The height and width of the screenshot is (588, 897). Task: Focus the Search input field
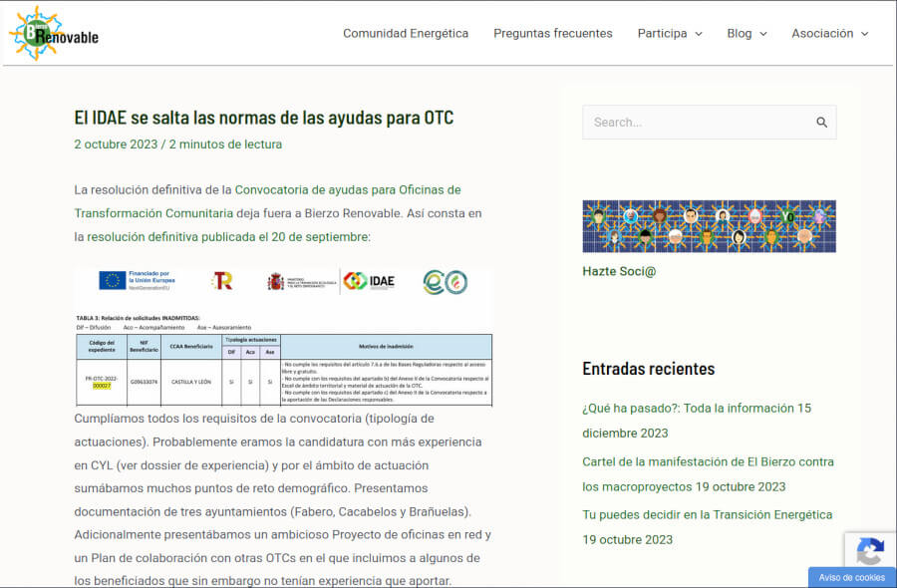click(698, 123)
